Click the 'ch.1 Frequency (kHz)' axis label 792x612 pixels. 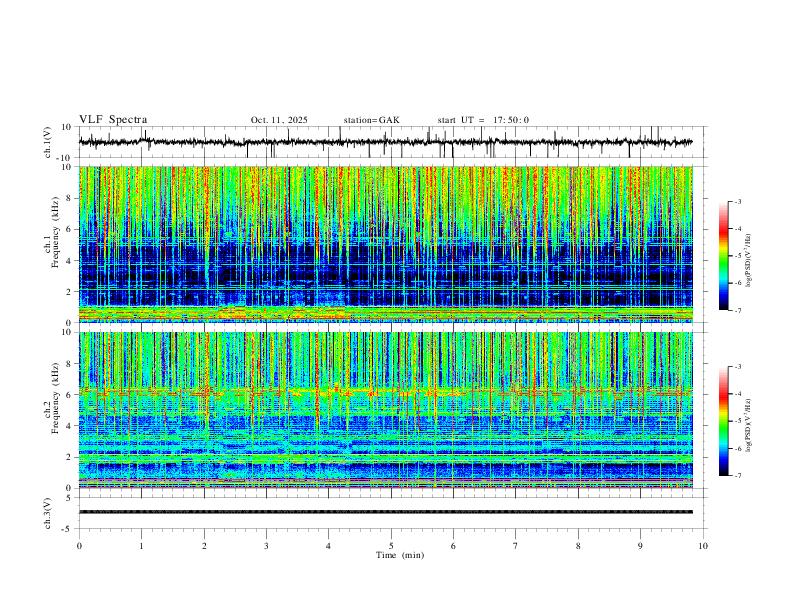pyautogui.click(x=52, y=233)
